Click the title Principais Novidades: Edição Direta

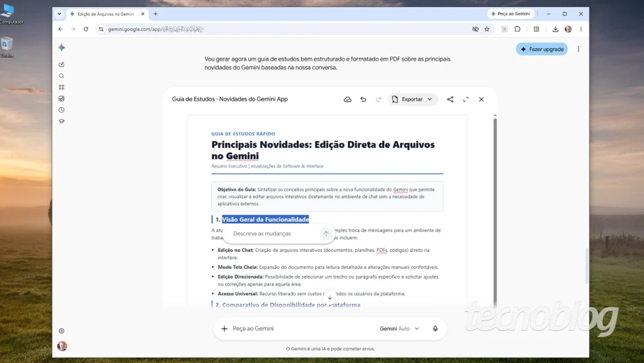pyautogui.click(x=323, y=150)
